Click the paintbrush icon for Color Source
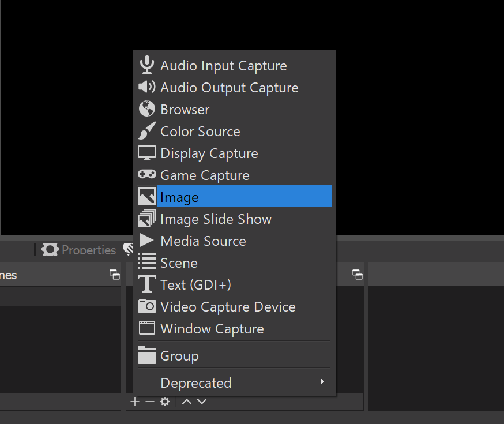The width and height of the screenshot is (504, 424). [147, 131]
